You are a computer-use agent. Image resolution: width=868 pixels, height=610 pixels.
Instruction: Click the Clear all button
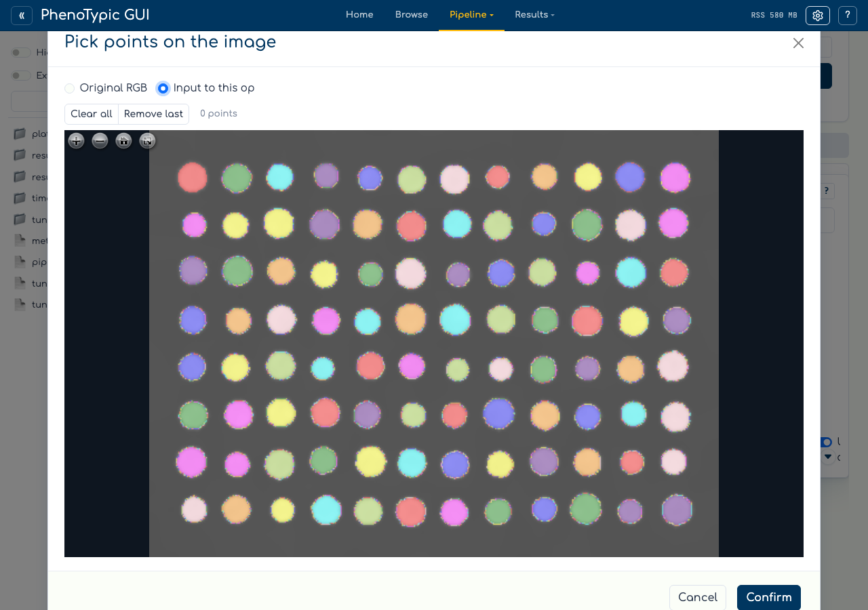coord(92,114)
